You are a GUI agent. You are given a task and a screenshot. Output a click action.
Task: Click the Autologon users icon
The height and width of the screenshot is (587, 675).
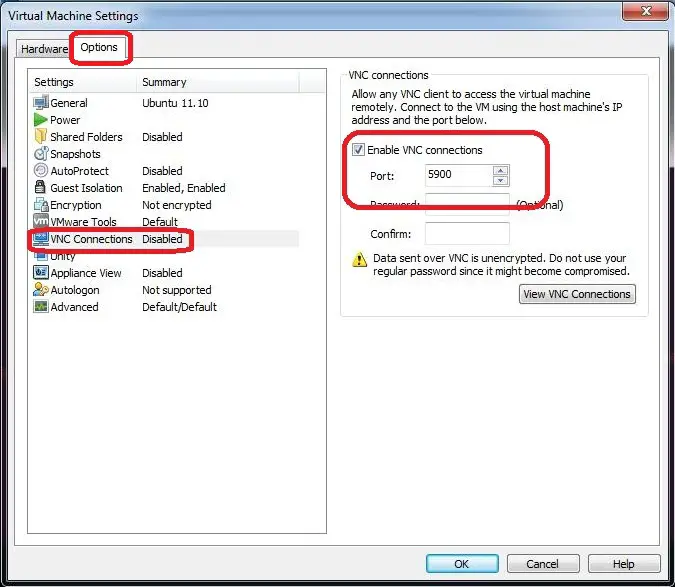pos(41,290)
